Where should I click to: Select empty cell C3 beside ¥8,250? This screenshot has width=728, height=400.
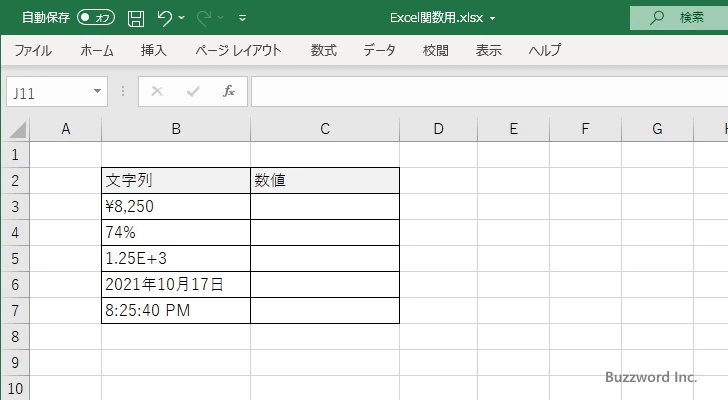coord(325,206)
